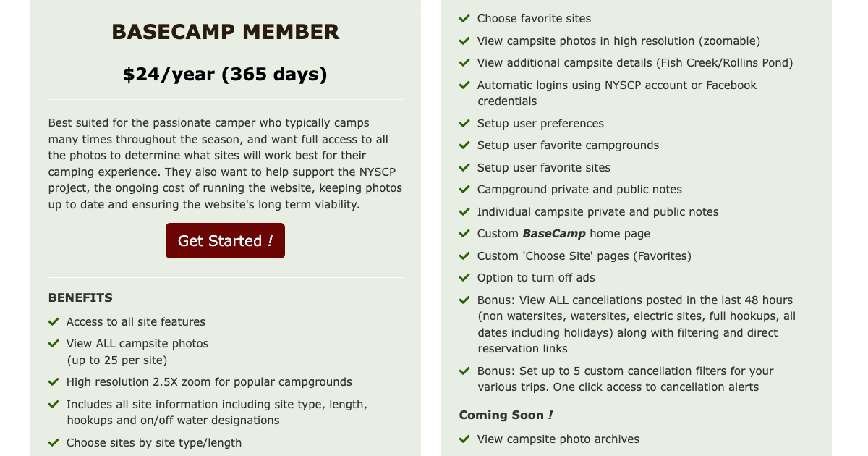Viewport: 868px width, 456px height.
Task: Click the checkmark beside 'View campsite photo archives'
Action: [464, 439]
